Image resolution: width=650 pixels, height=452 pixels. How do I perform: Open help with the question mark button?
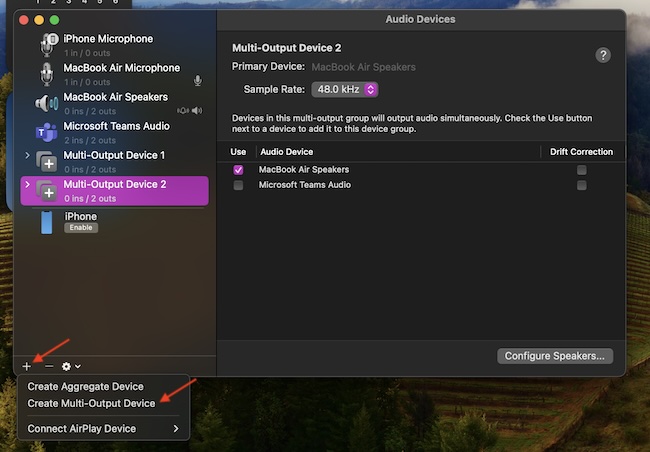pyautogui.click(x=603, y=55)
